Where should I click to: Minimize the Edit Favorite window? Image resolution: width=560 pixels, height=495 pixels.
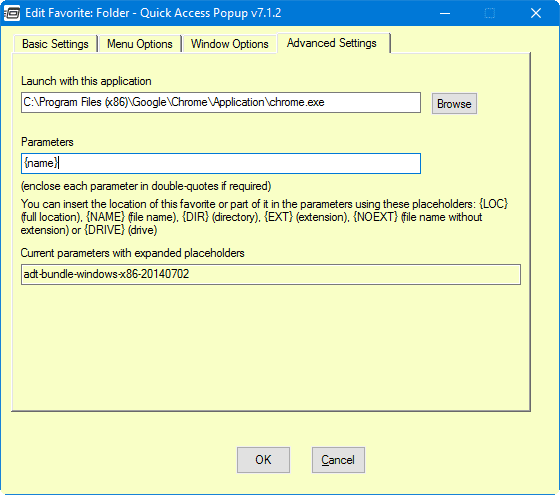click(x=445, y=13)
